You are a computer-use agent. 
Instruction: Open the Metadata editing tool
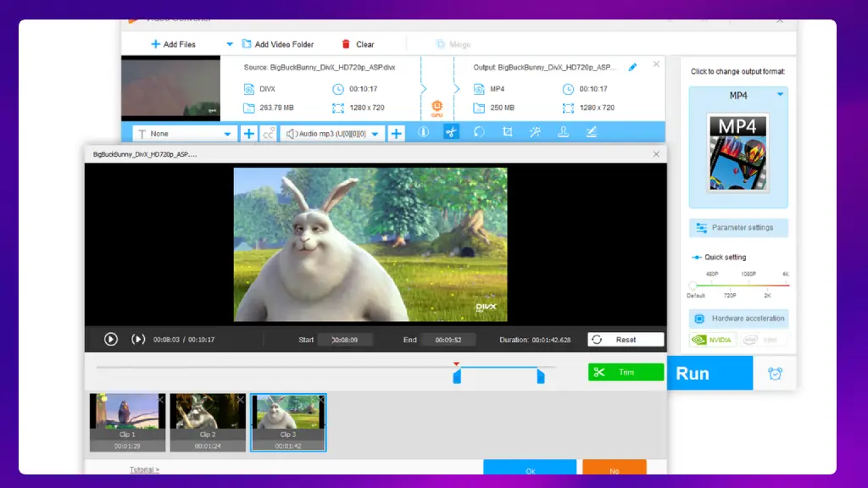click(591, 131)
